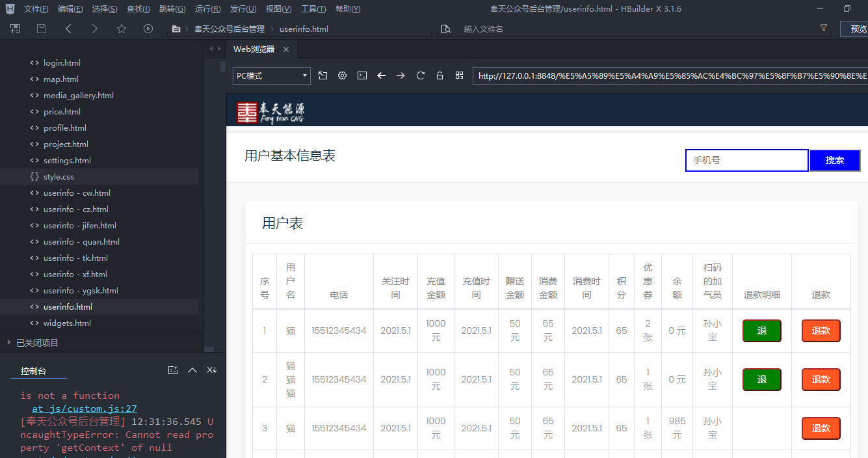Open browser devtools terminal icon

(362, 75)
